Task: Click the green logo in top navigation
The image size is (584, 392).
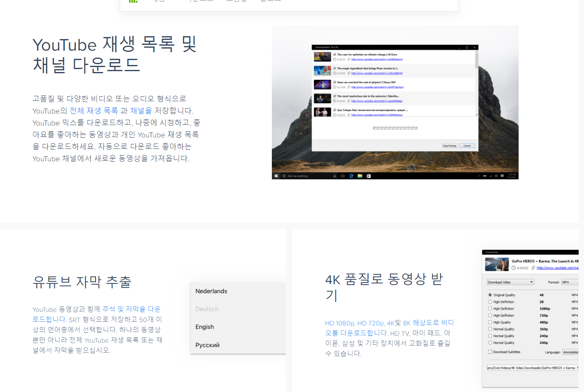Action: click(133, 1)
